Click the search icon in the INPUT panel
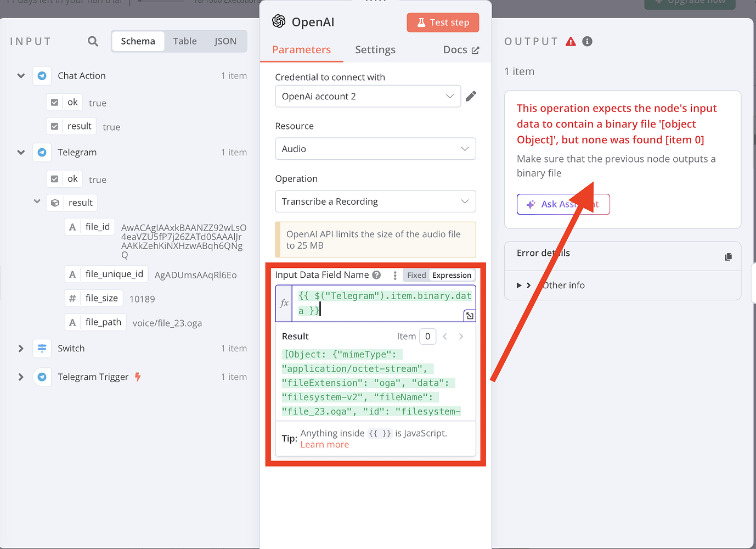Image resolution: width=756 pixels, height=549 pixels. pyautogui.click(x=93, y=41)
